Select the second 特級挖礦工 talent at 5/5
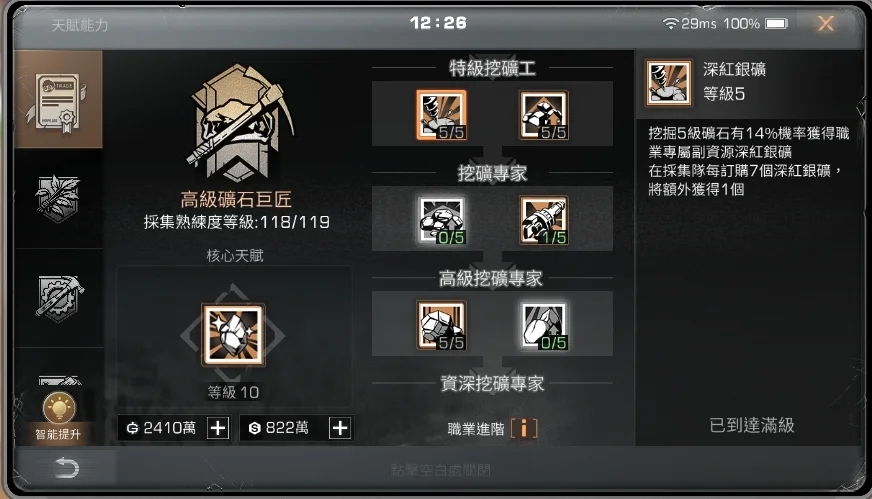This screenshot has width=872, height=499. point(544,115)
